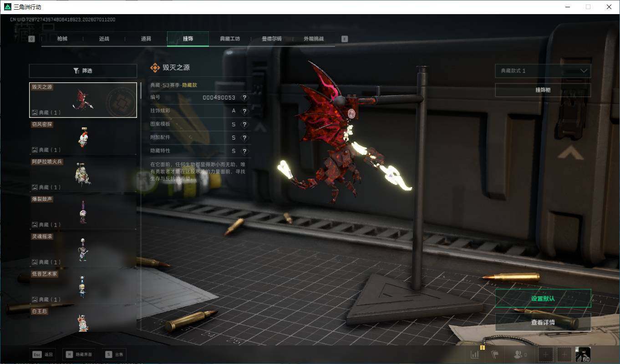The width and height of the screenshot is (620, 364).
Task: Open the player avatar labeled 60
Action: coord(583,354)
